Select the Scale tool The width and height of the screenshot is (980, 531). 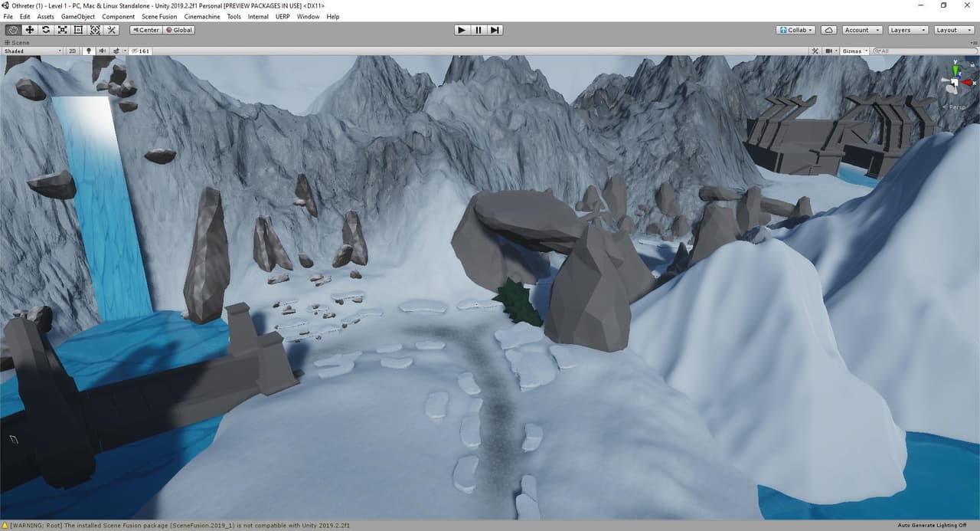(62, 30)
